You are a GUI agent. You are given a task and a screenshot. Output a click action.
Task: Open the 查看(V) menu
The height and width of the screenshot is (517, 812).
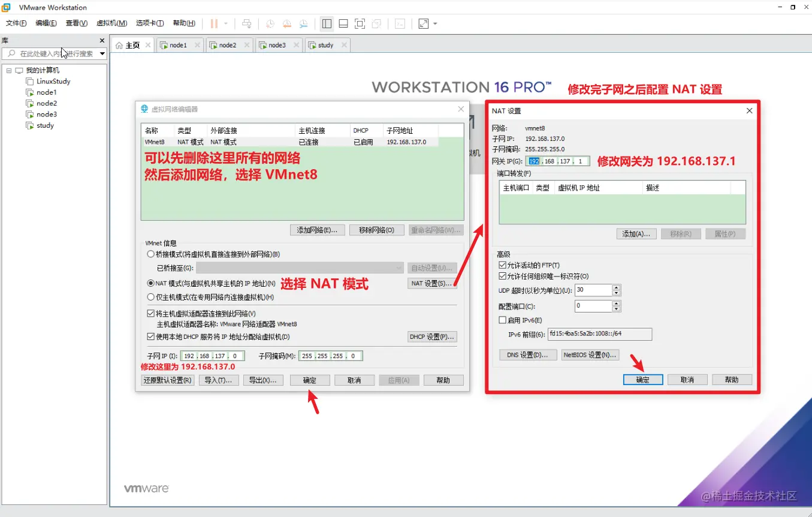[77, 23]
